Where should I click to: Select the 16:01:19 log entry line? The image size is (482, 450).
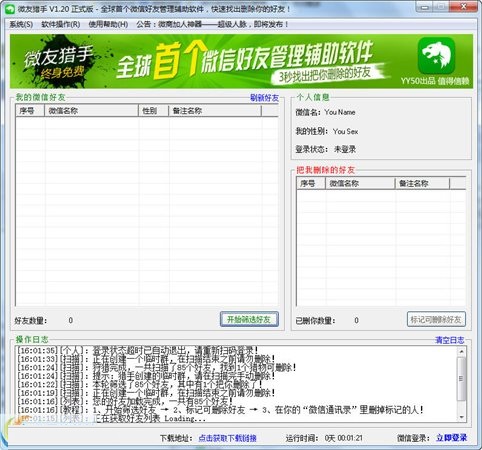146,393
